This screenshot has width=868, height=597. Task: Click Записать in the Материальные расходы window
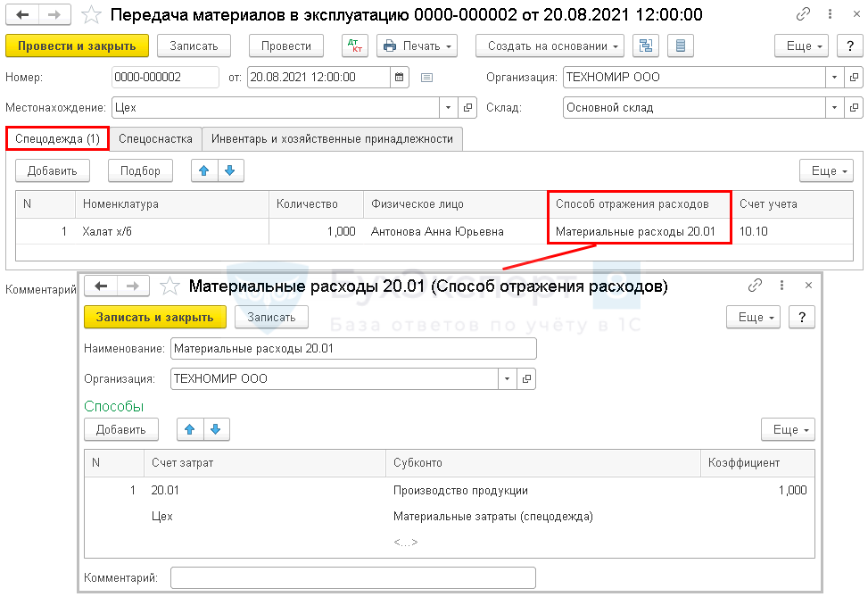(271, 318)
